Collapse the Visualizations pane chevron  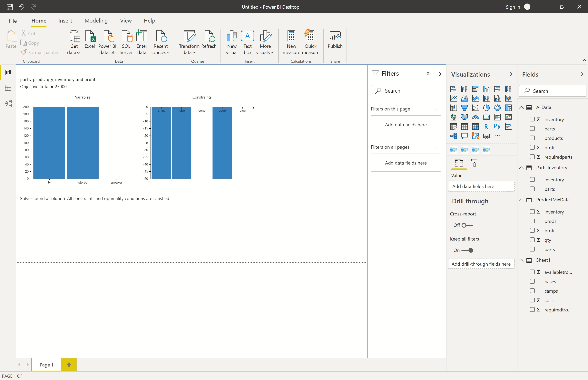point(511,74)
